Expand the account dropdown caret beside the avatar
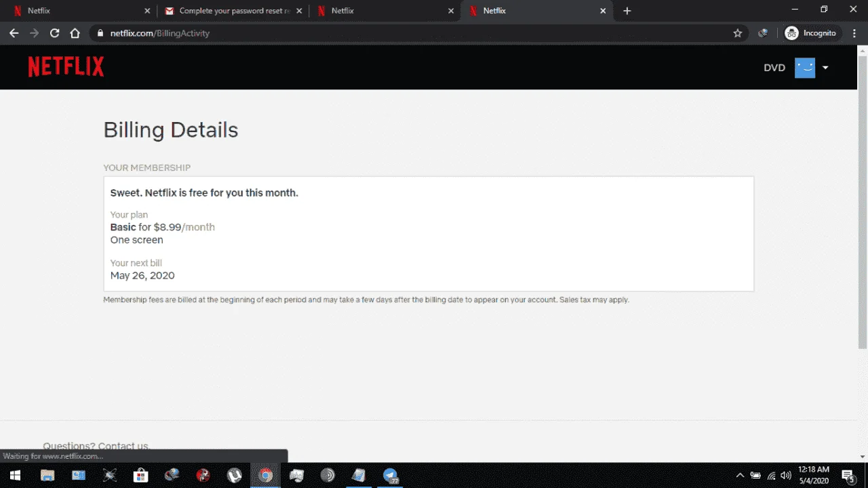 825,68
